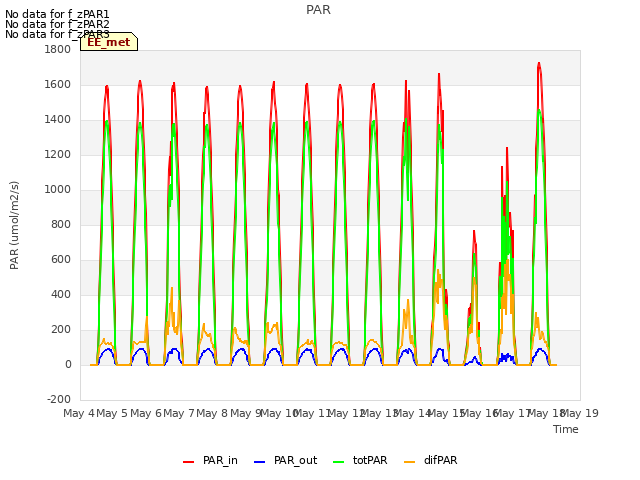Click the 200 y-axis tick label
The image size is (640, 480).
click(61, 329)
